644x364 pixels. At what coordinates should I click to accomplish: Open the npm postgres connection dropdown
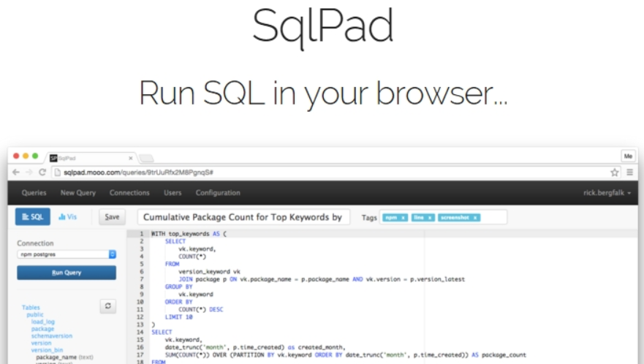click(x=67, y=254)
